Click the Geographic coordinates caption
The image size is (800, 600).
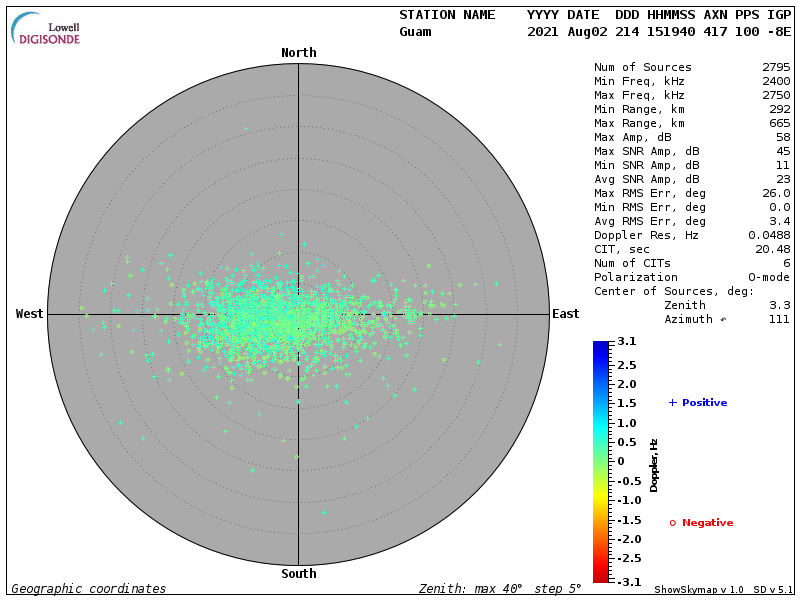point(89,589)
